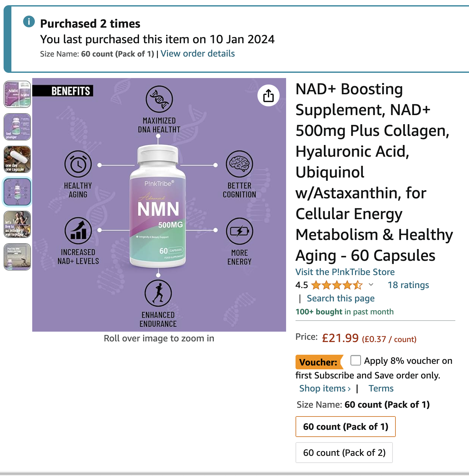Select the 60 count (Pack of 2) option
Viewport: 469px width, 476px height.
(x=344, y=453)
